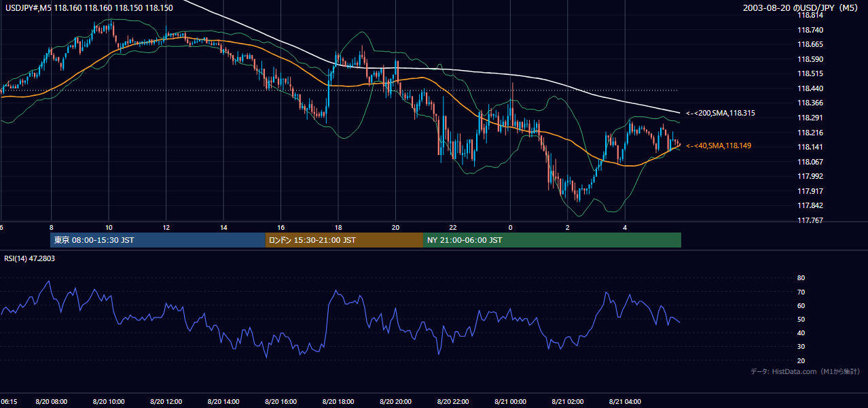Click the 8/20 08:00 time label
Image resolution: width=868 pixels, height=408 pixels.
[x=52, y=402]
